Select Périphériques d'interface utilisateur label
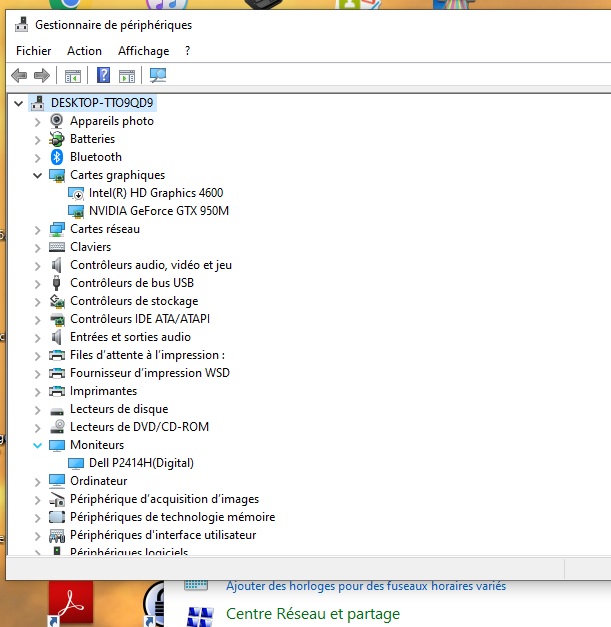The height and width of the screenshot is (627, 611). 163,535
